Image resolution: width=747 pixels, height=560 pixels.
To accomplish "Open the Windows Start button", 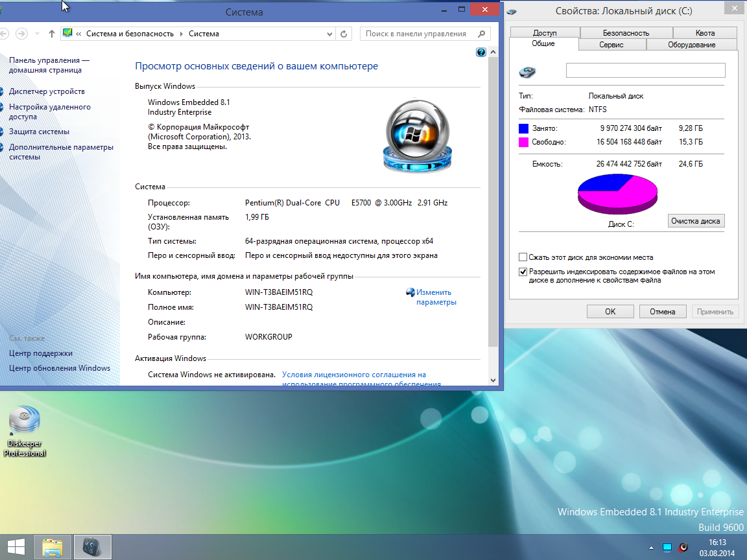I will pos(16,546).
